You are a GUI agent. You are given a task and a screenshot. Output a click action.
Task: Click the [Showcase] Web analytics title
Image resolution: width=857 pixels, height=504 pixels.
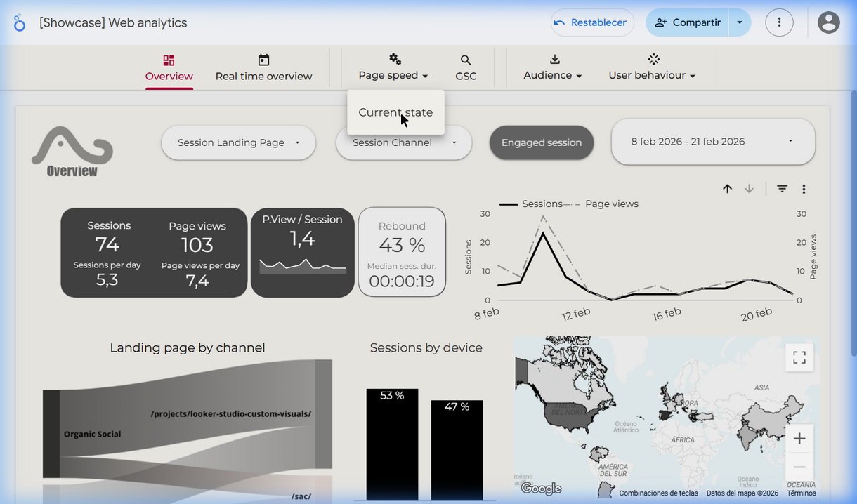[x=113, y=22]
